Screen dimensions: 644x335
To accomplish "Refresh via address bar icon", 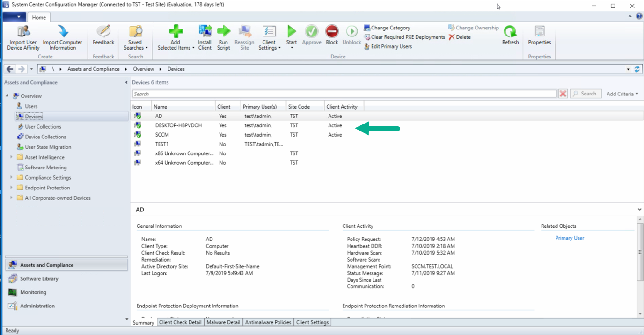I will [x=637, y=69].
